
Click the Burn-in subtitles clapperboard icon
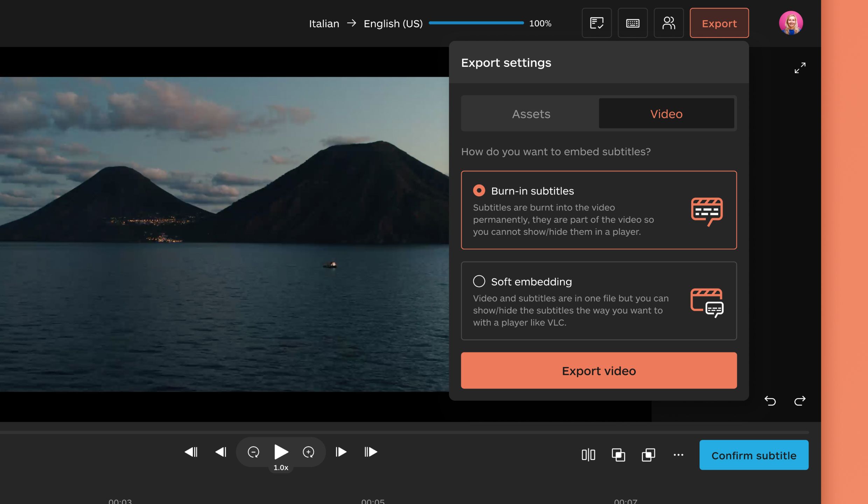click(707, 212)
